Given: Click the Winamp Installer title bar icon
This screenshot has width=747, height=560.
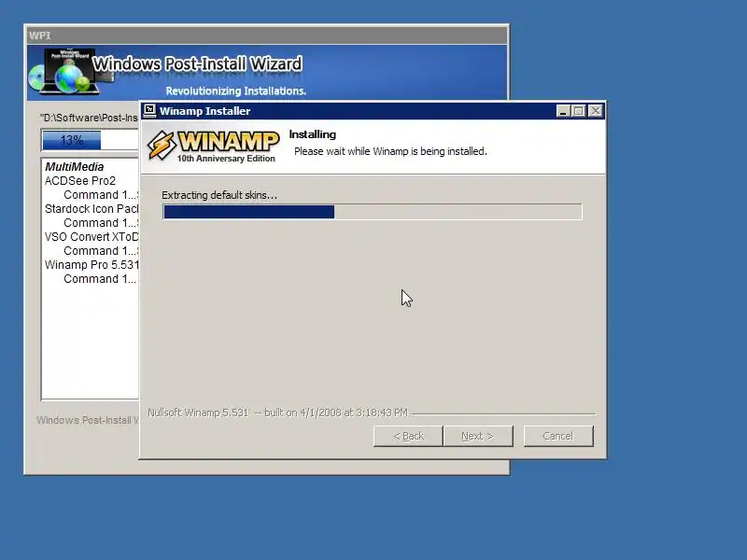Looking at the screenshot, I should pyautogui.click(x=150, y=111).
